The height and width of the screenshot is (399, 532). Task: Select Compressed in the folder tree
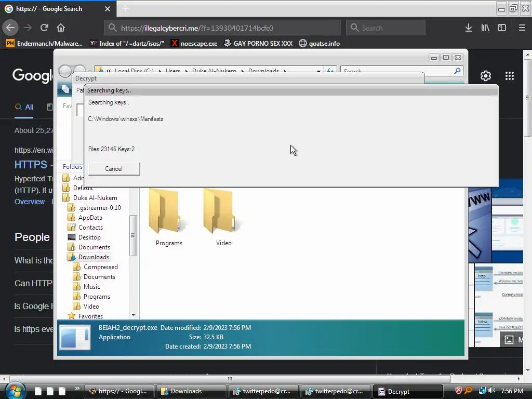(96, 267)
